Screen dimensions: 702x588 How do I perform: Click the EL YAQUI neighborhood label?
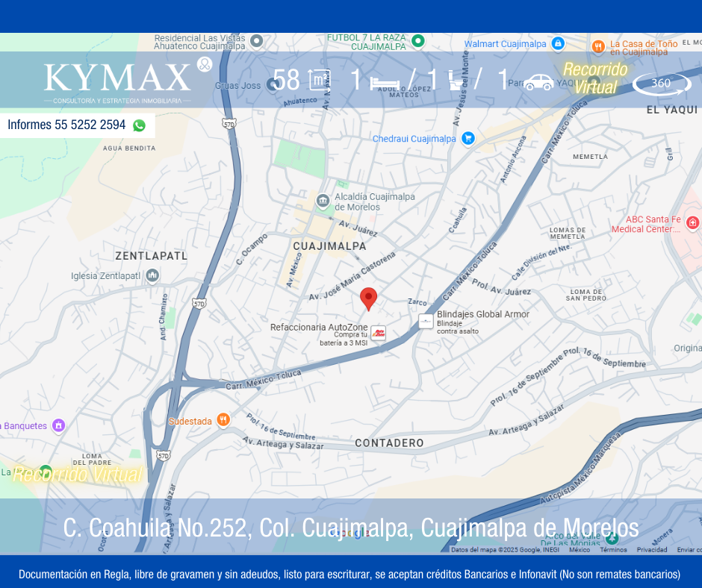click(x=672, y=110)
